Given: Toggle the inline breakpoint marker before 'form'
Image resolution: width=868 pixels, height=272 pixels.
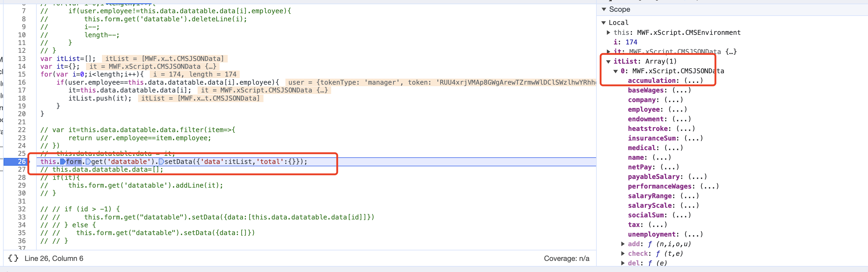Looking at the screenshot, I should [63, 162].
